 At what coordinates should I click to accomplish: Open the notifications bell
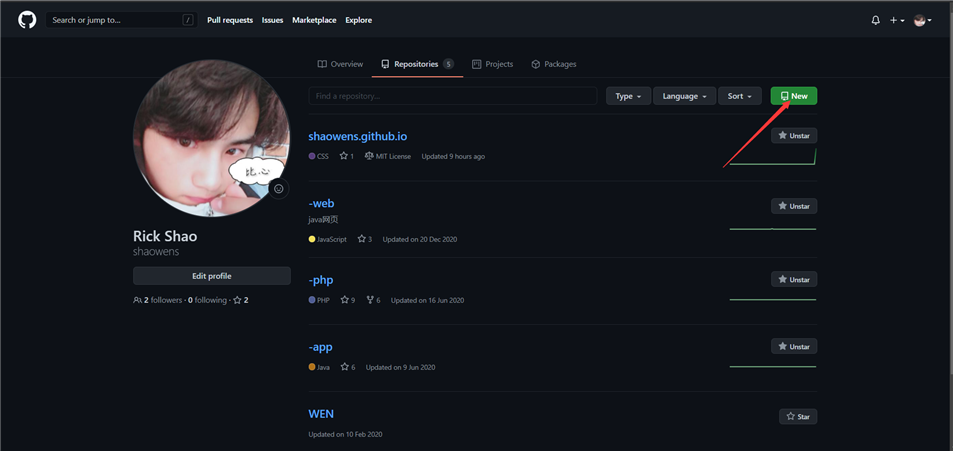875,20
